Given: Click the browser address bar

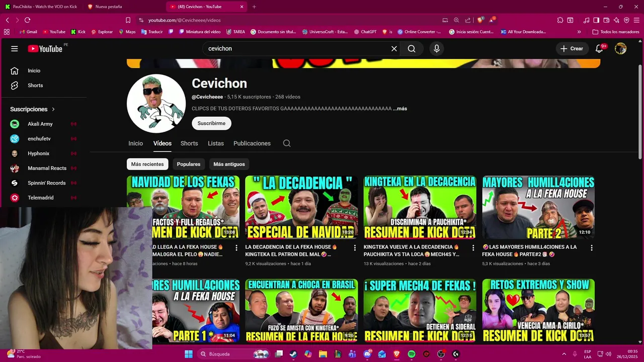Looking at the screenshot, I should (x=292, y=20).
